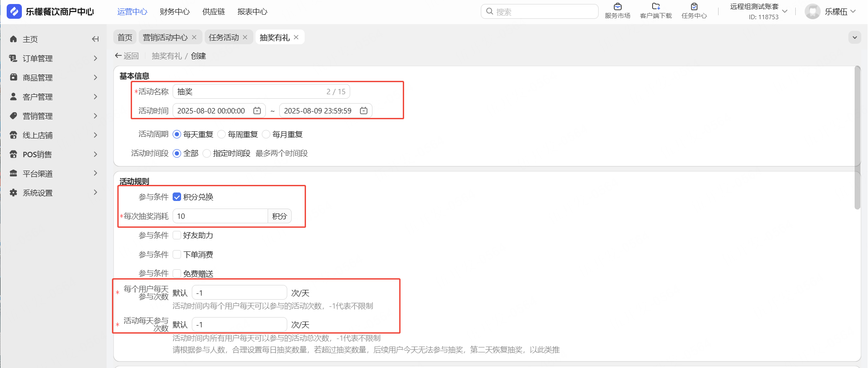Select 指定时间段 radio option
The width and height of the screenshot is (868, 368).
click(x=207, y=154)
